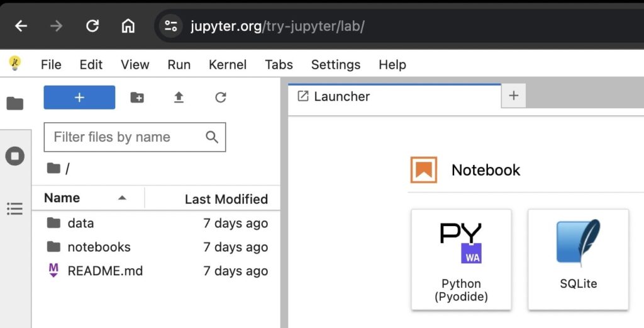Click the Markdown icon beside README.md

click(54, 271)
